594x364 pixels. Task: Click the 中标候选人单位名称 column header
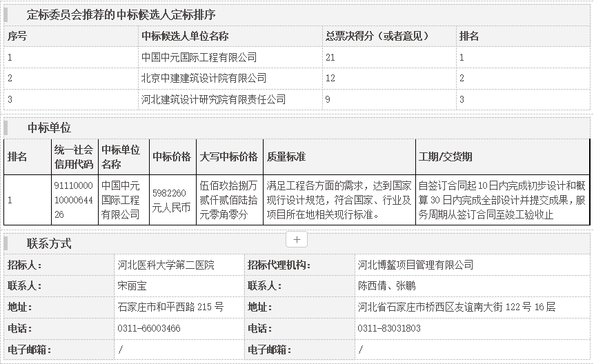pos(185,37)
